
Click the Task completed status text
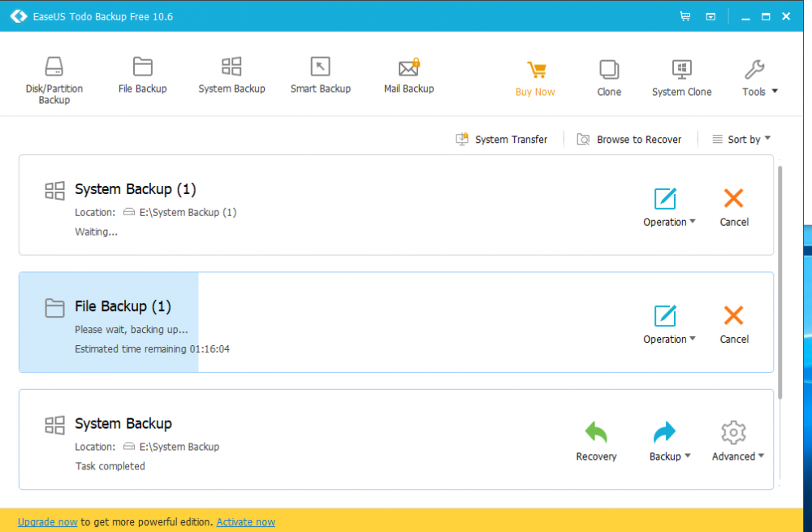point(110,466)
